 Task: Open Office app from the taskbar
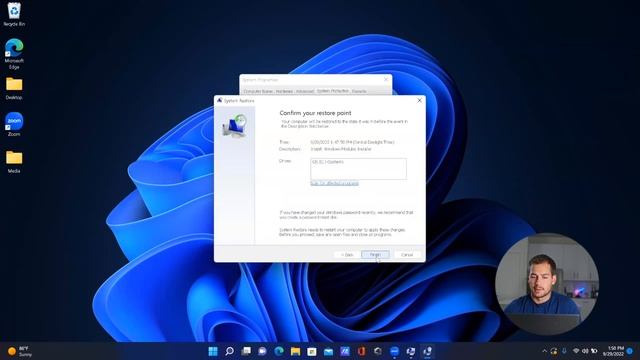pyautogui.click(x=361, y=351)
